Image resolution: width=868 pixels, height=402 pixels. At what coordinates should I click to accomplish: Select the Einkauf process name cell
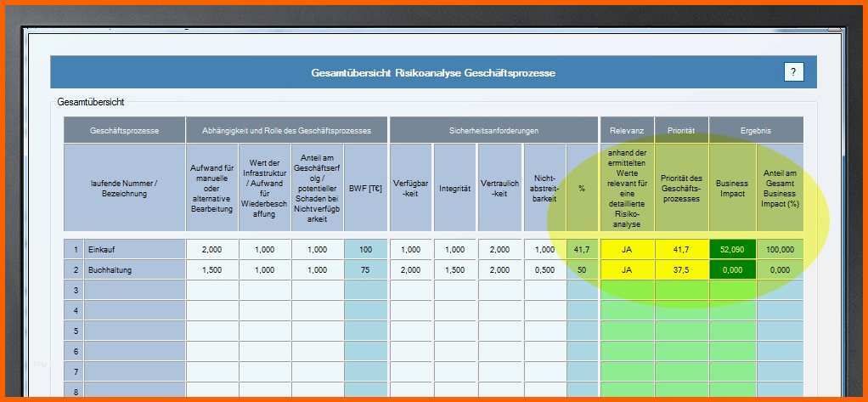point(133,249)
